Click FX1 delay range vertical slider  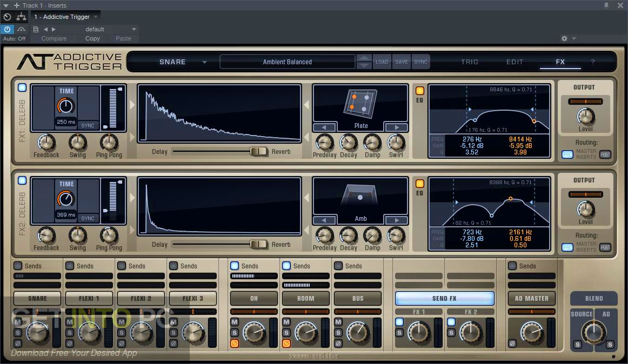click(113, 108)
